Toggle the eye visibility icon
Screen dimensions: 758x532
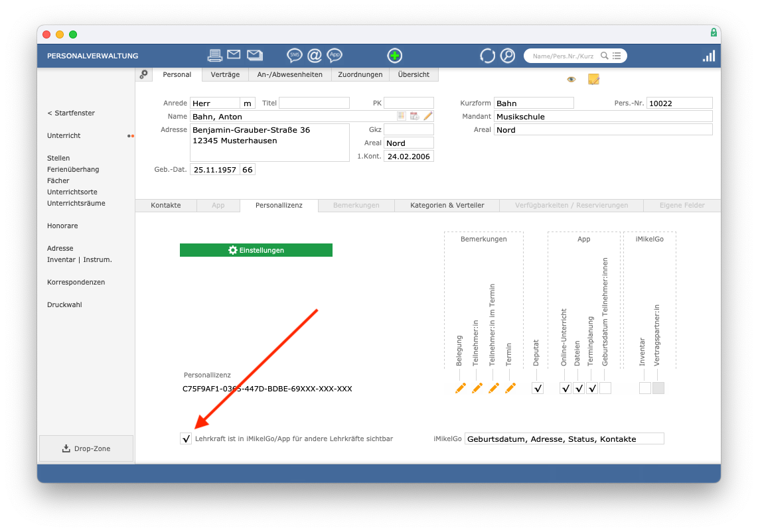[x=571, y=79]
